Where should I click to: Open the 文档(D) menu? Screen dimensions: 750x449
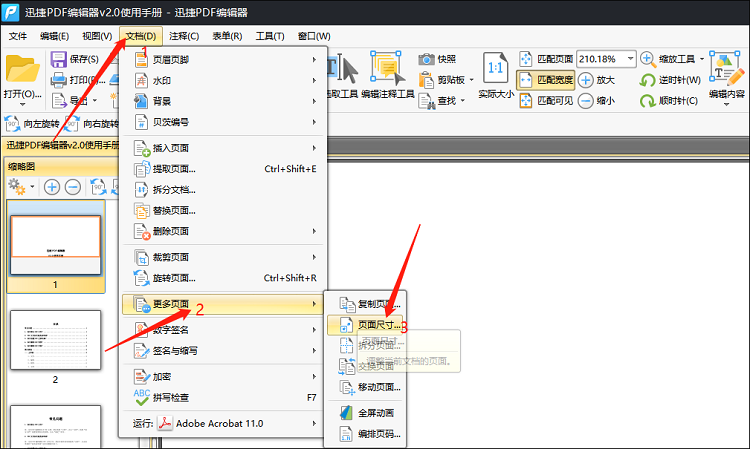pos(141,36)
